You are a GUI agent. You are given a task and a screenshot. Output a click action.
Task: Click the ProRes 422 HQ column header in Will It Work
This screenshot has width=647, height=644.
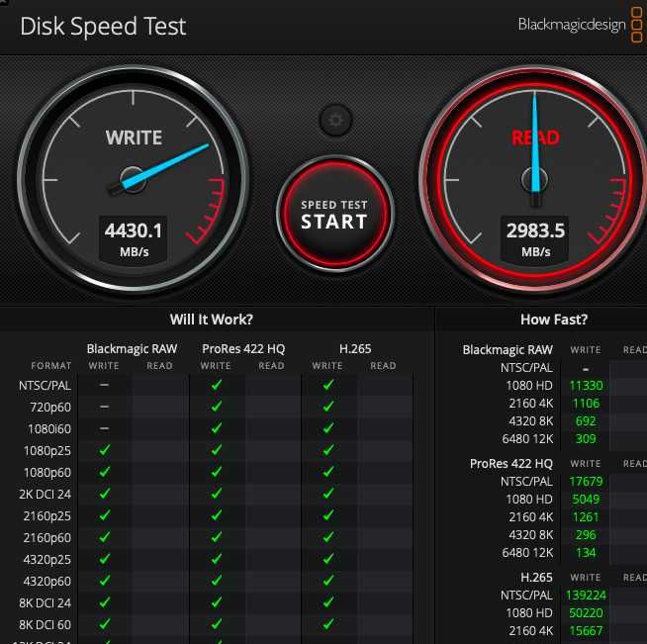[243, 349]
